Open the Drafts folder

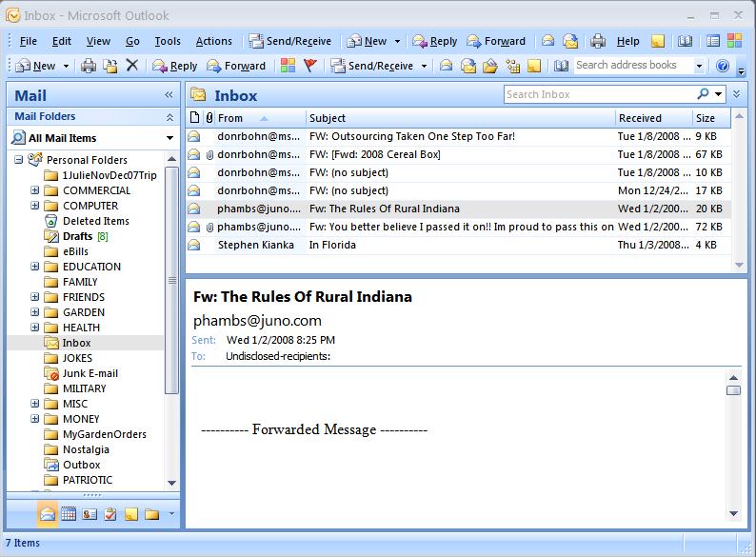point(77,236)
